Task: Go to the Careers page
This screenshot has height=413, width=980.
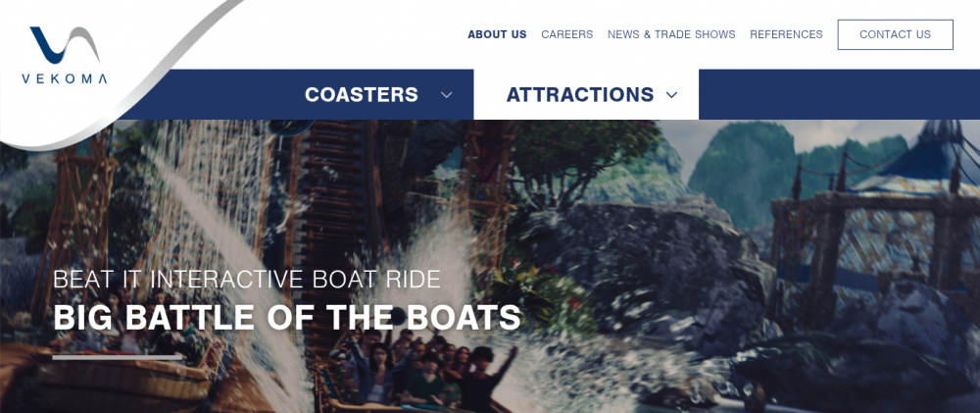Action: pyautogui.click(x=566, y=34)
